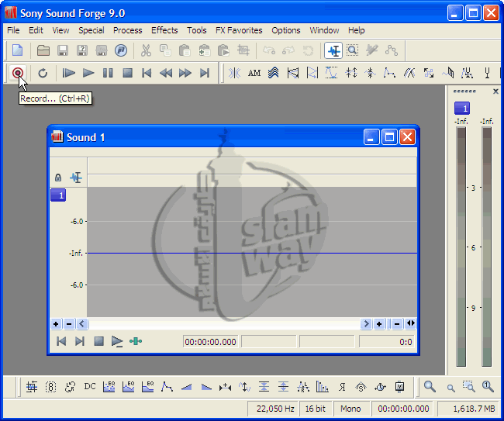
Task: Click Rewind in main transport toolbar
Action: (x=166, y=73)
